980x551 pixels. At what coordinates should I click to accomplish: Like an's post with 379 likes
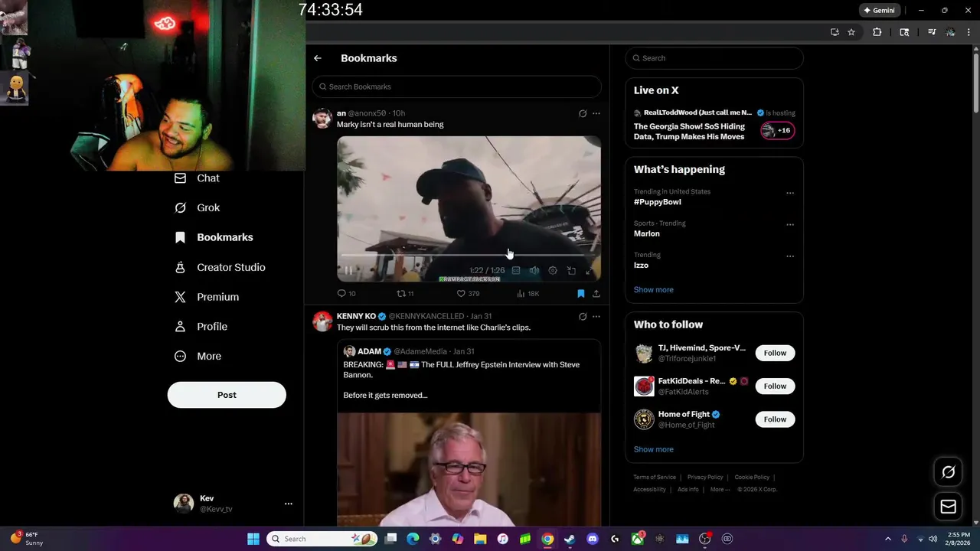click(468, 293)
